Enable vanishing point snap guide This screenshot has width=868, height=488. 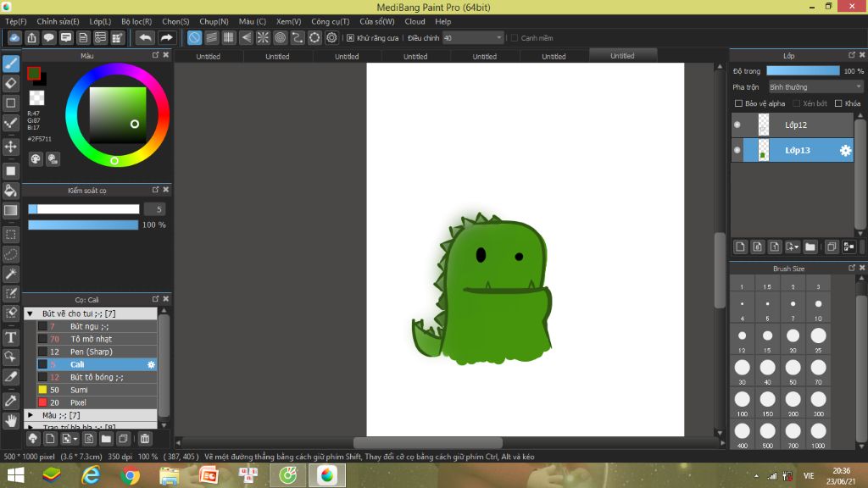246,37
